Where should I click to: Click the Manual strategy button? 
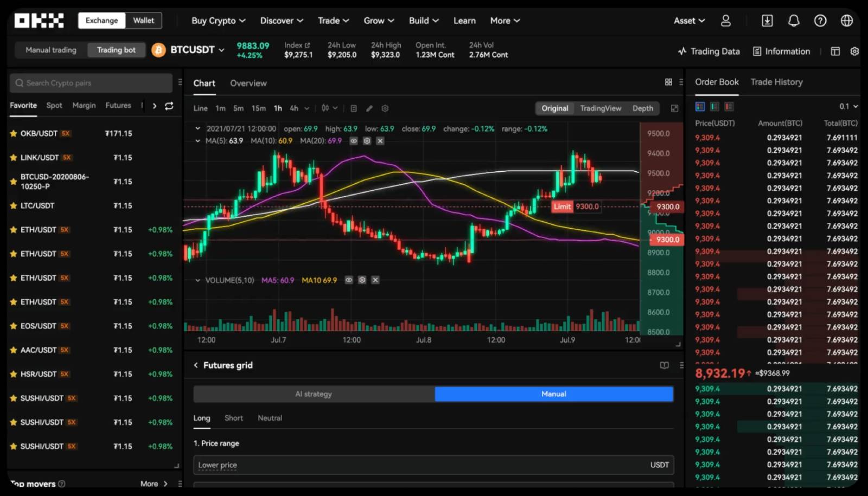(554, 394)
